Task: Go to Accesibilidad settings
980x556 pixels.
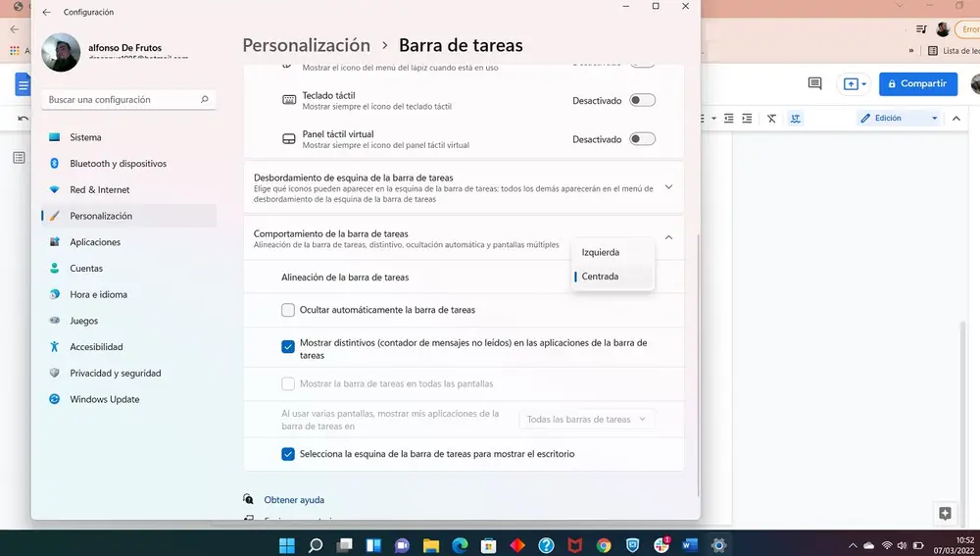Action: (x=128, y=347)
